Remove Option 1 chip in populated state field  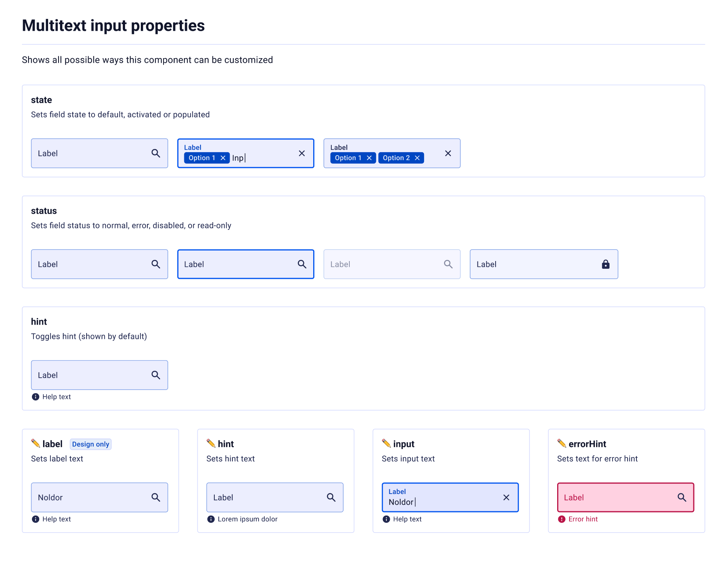point(369,158)
